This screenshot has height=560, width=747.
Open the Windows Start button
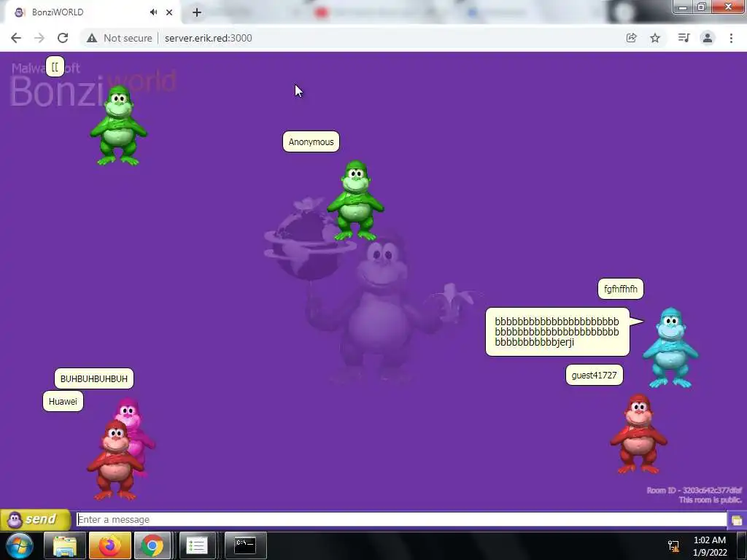pos(20,545)
